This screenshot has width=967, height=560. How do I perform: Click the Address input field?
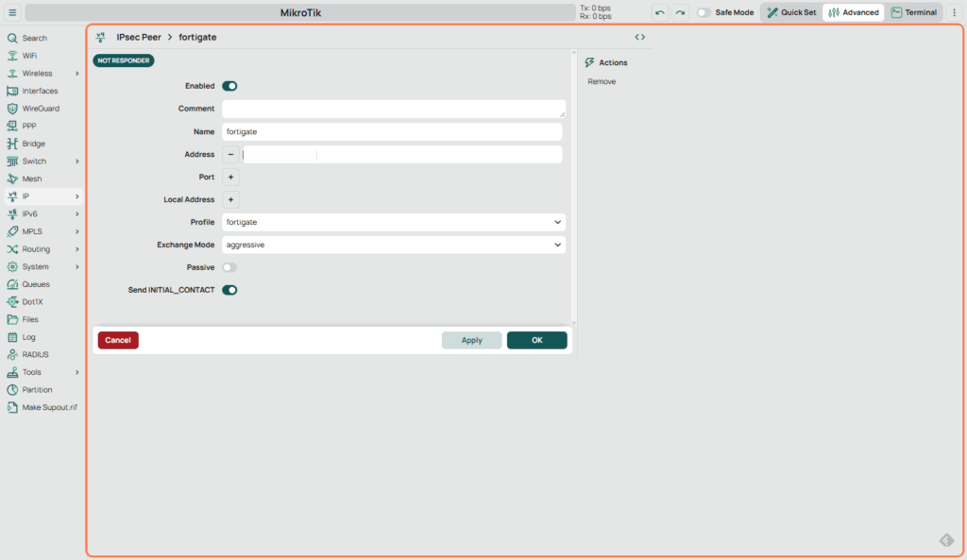pos(402,154)
